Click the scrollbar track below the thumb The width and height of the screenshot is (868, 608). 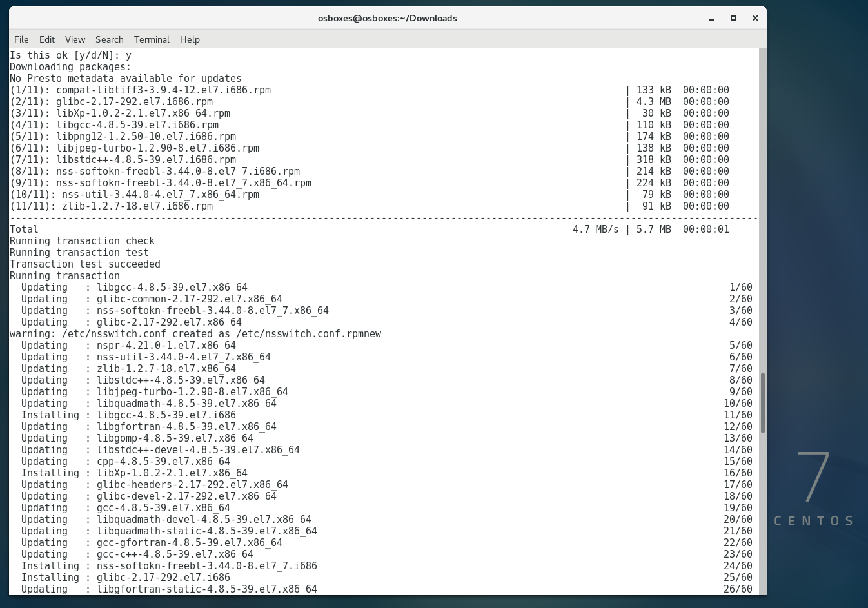coord(763,516)
